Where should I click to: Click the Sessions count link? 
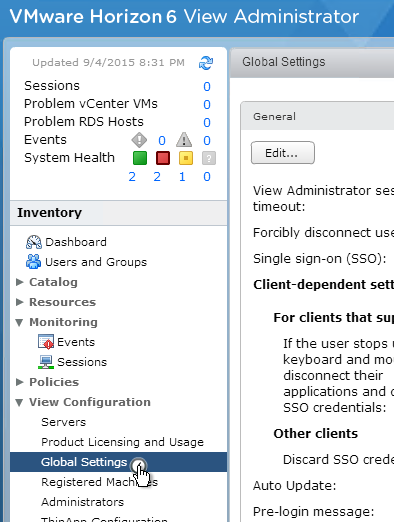[x=207, y=87]
